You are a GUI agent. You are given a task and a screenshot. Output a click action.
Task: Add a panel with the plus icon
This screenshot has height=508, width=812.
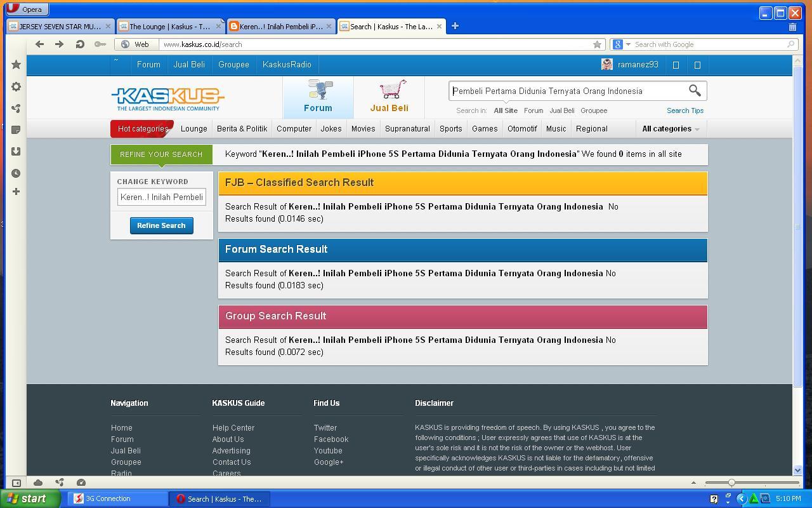point(16,191)
